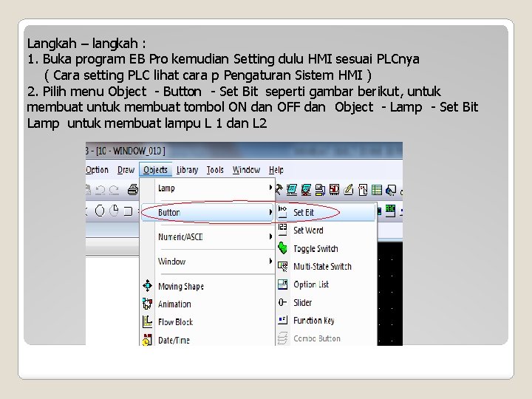Click the Multi-State Switch icon
Screen dimensions: 532x399
coord(282,266)
